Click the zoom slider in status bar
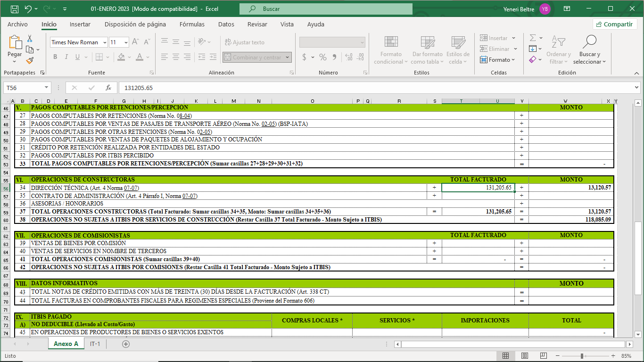Image resolution: width=644 pixels, height=362 pixels. [582, 356]
